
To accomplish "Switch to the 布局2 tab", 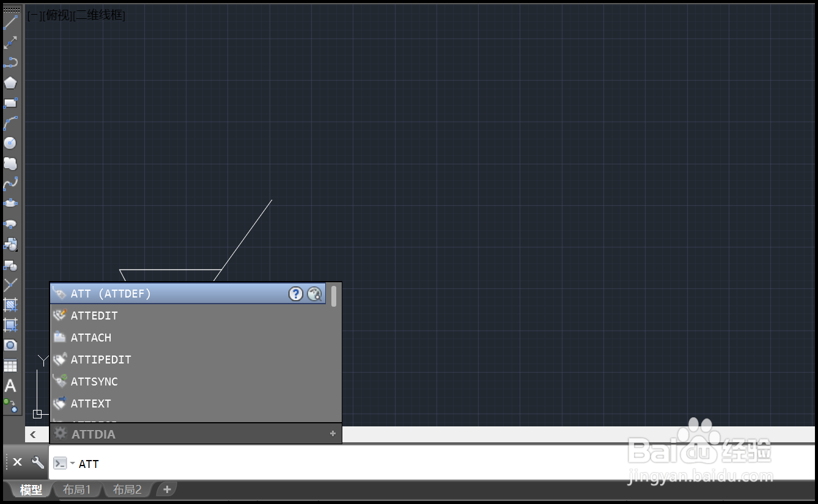I will (127, 490).
